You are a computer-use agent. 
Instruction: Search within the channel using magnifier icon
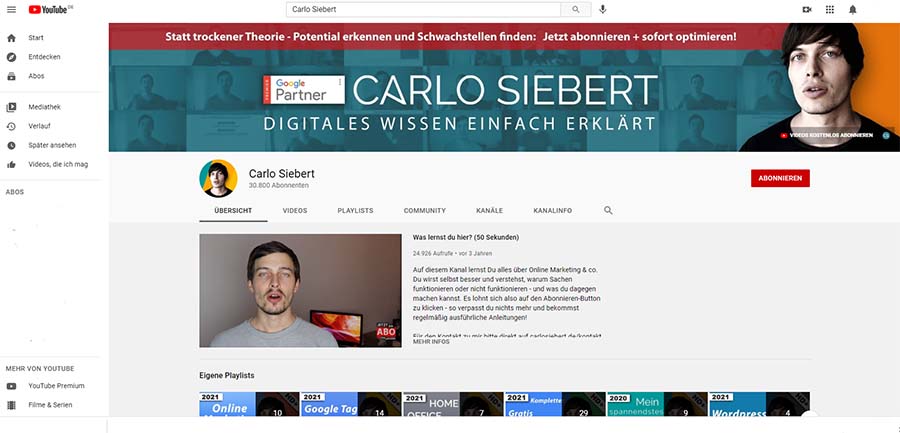click(608, 211)
